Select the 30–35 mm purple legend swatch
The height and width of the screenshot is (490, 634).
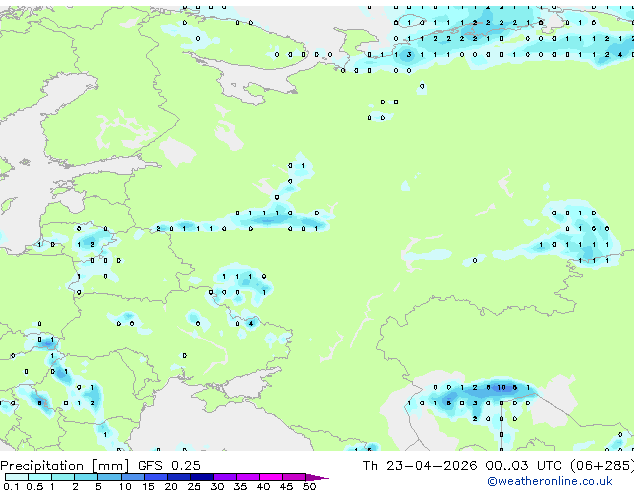224,477
